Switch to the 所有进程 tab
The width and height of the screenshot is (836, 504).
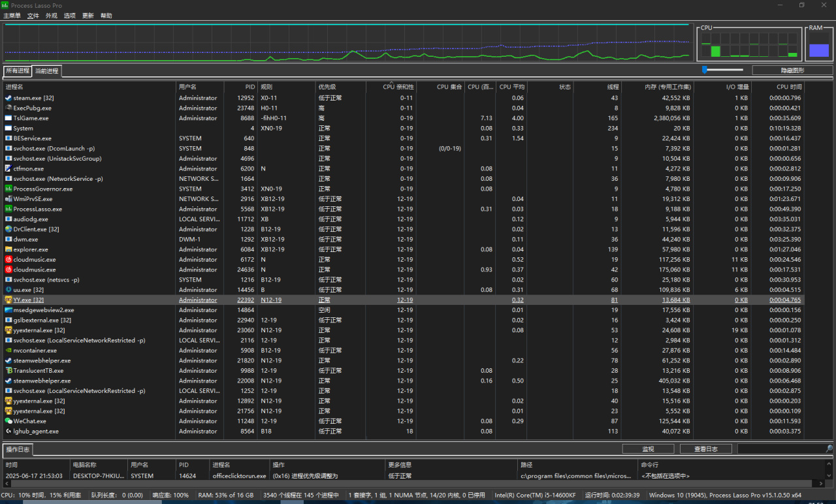[x=18, y=71]
